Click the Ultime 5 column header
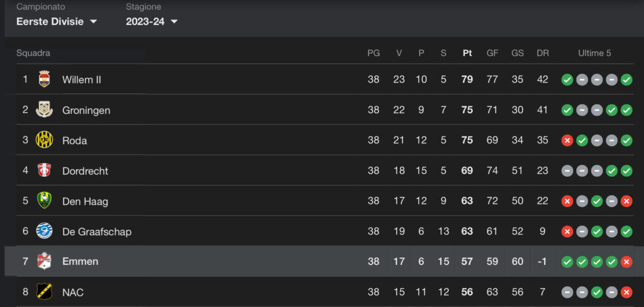 594,53
